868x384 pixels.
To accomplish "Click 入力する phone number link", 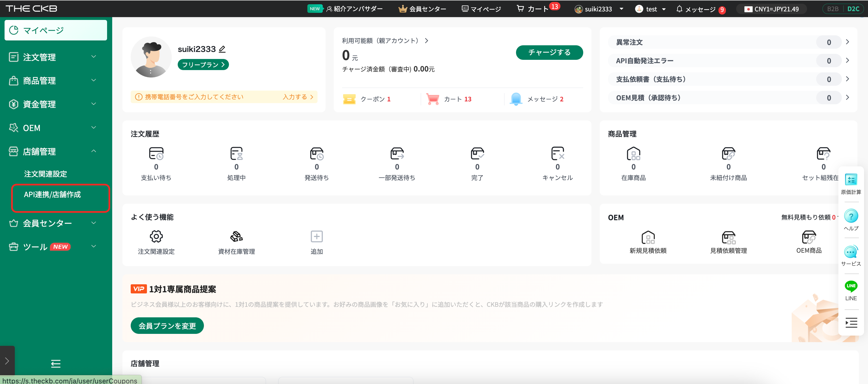I will 298,97.
